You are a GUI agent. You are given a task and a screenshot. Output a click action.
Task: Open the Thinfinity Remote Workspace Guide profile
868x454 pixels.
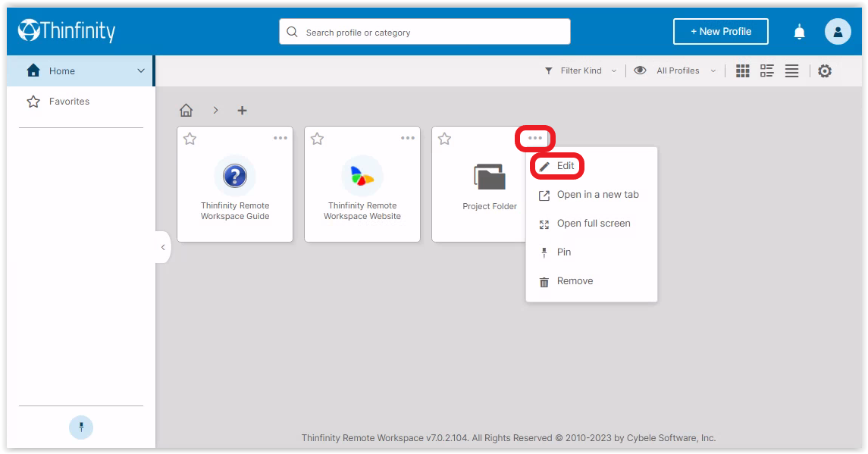coord(235,184)
